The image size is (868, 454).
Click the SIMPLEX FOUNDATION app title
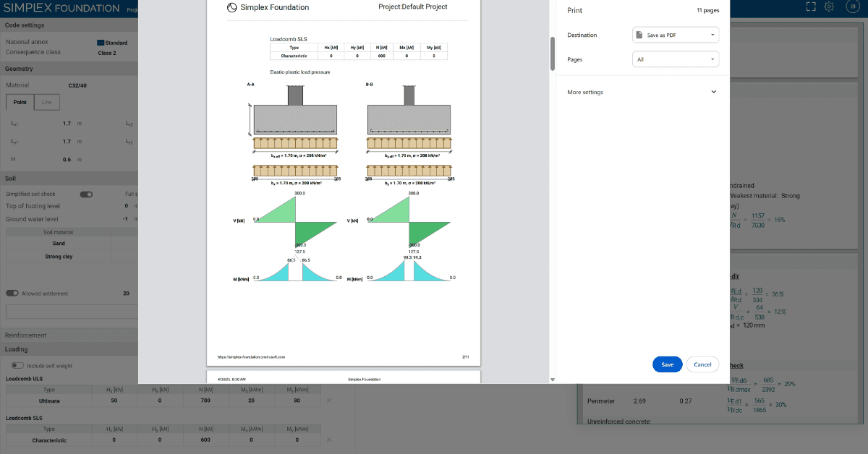pyautogui.click(x=62, y=8)
